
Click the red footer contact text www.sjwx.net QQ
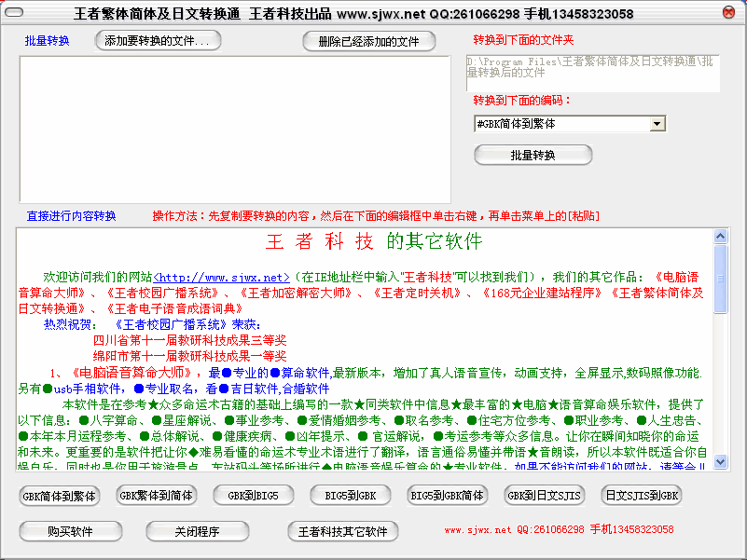(559, 529)
